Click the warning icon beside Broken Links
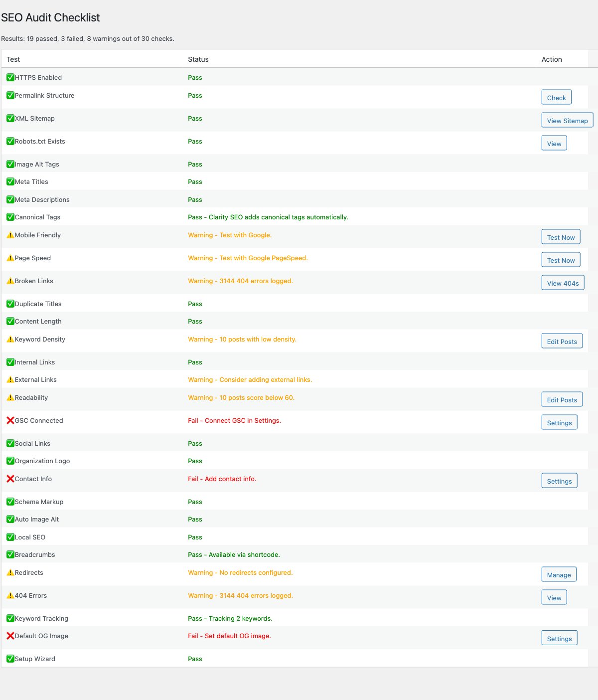 (x=10, y=281)
